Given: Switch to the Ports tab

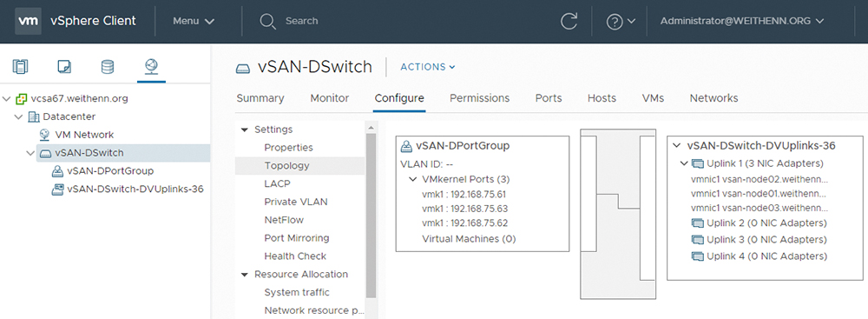Looking at the screenshot, I should pyautogui.click(x=549, y=98).
